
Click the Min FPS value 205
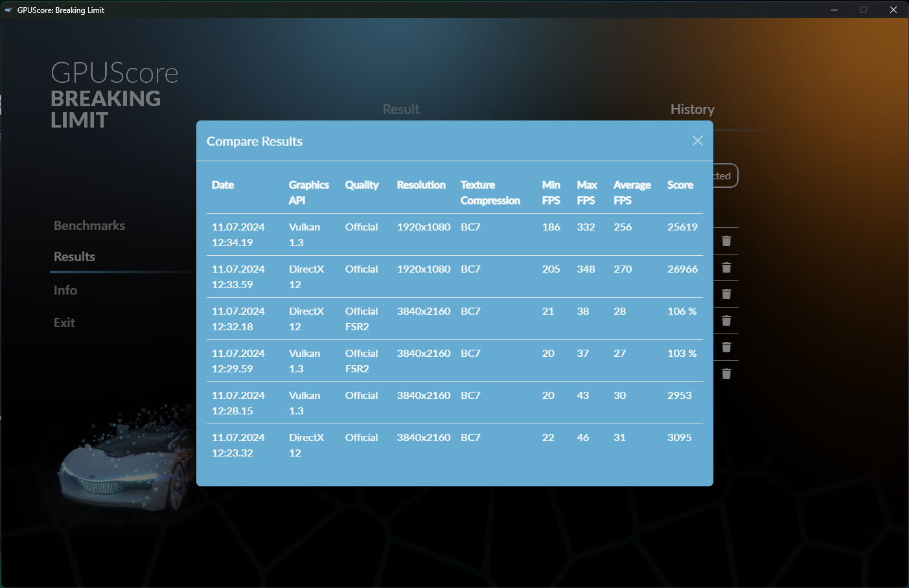point(551,269)
